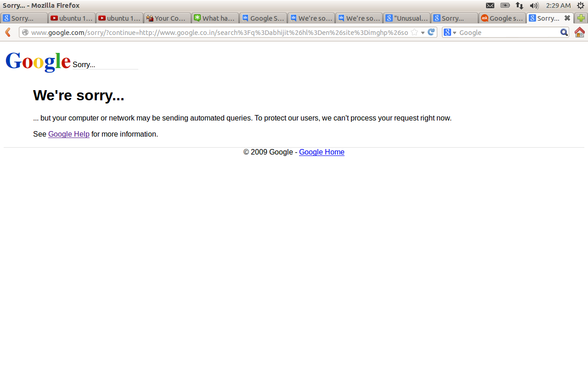Click the reload page icon

pos(431,32)
